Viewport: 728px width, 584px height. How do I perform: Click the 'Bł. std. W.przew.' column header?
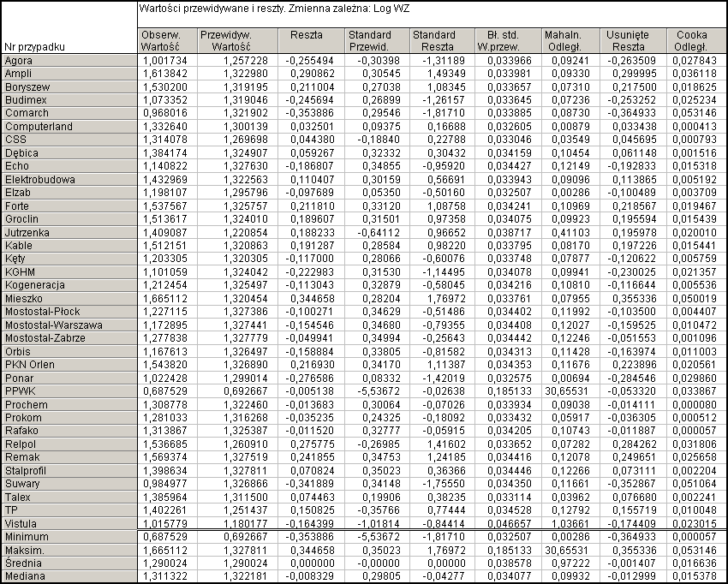point(508,41)
